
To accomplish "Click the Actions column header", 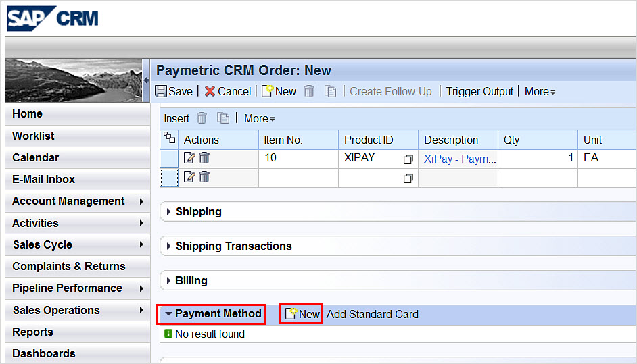I will tap(218, 140).
